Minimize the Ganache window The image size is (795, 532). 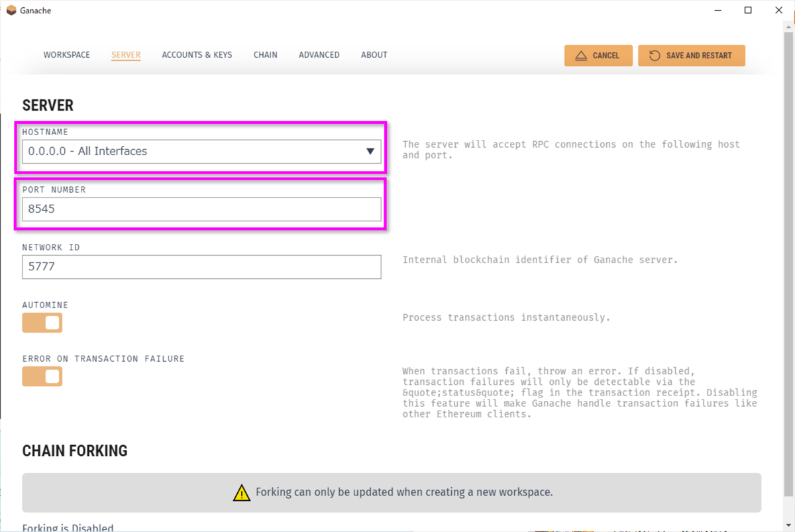tap(717, 10)
